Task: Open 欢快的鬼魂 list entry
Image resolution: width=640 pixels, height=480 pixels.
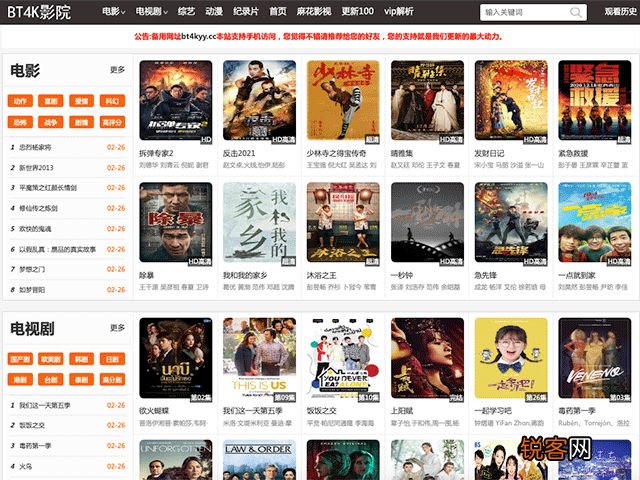Action: click(36, 229)
